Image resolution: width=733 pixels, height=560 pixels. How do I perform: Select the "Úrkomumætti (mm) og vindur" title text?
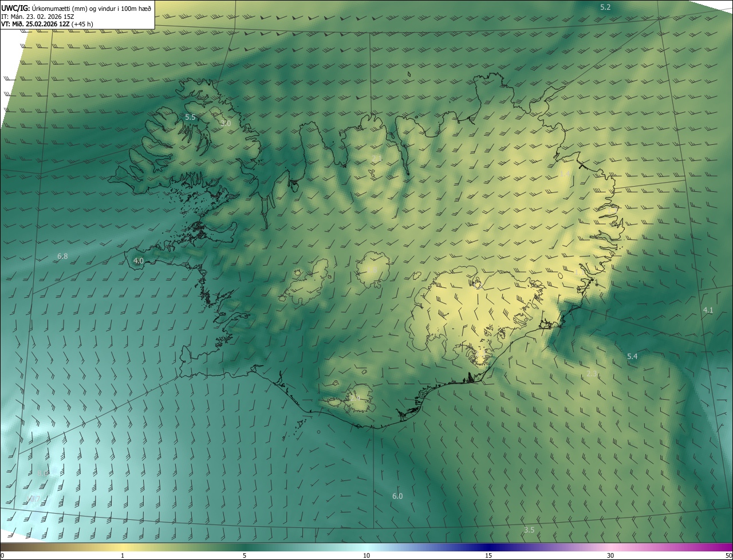73,8
